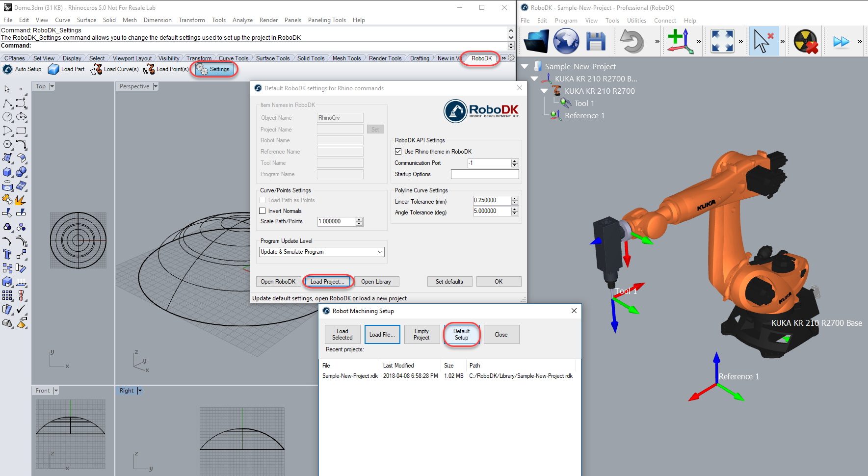Activate RoboDK's fit-all-view icon
Screen dimensions: 868x476
722,41
